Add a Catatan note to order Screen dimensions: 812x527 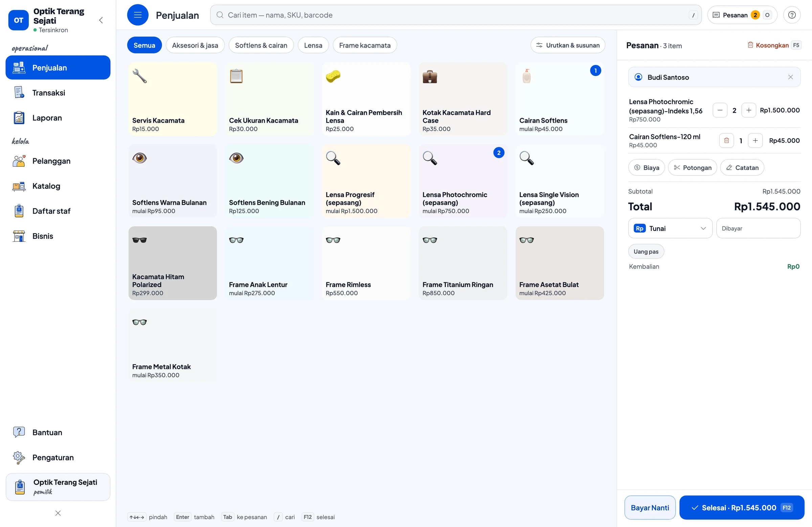pos(742,167)
